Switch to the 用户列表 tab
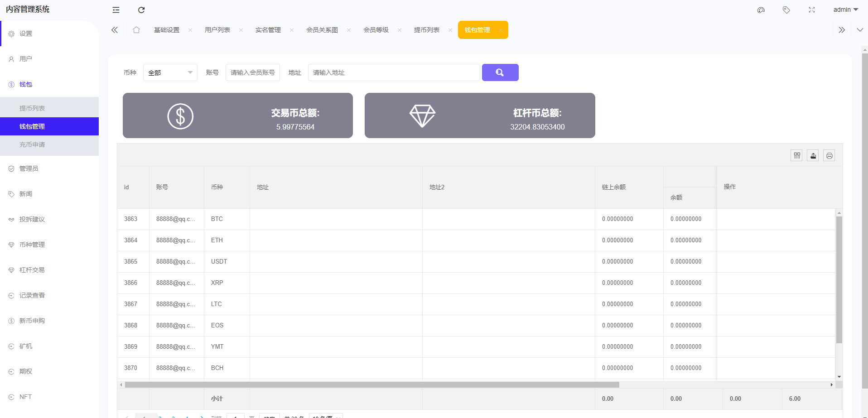This screenshot has height=418, width=868. (217, 30)
